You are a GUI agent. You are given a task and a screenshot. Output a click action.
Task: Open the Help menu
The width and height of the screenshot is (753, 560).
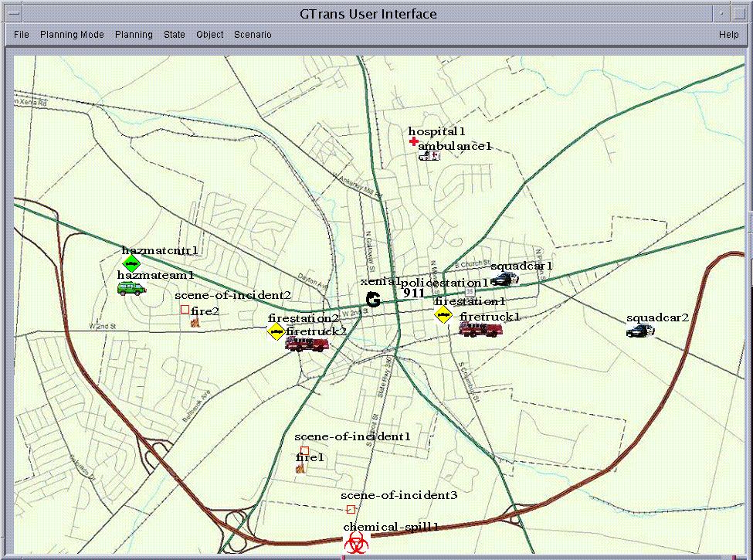pos(728,35)
